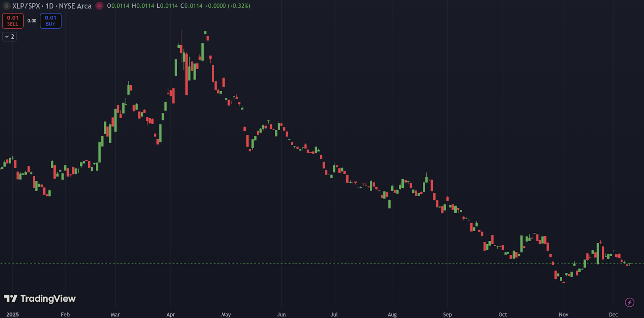Toggle visibility of the hidden indicators group labeled 2
Image resolution: width=644 pixels, height=318 pixels.
pyautogui.click(x=9, y=36)
